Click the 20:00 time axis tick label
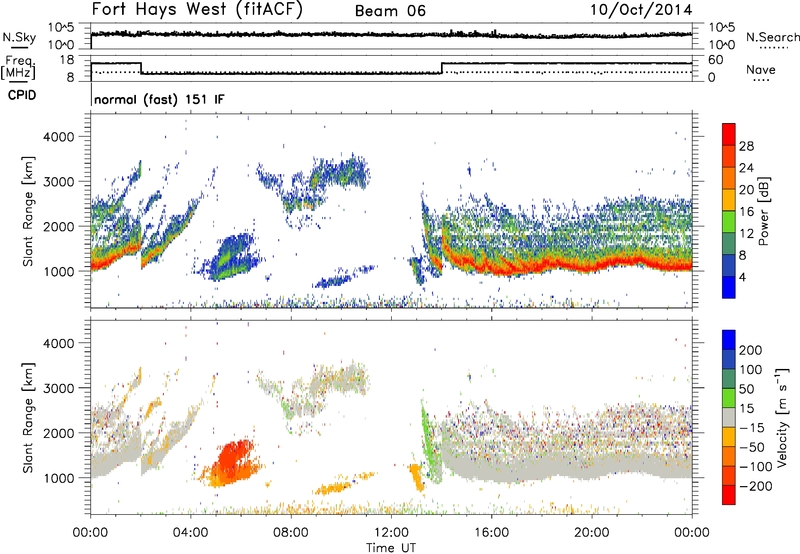This screenshot has width=800, height=554. [592, 533]
